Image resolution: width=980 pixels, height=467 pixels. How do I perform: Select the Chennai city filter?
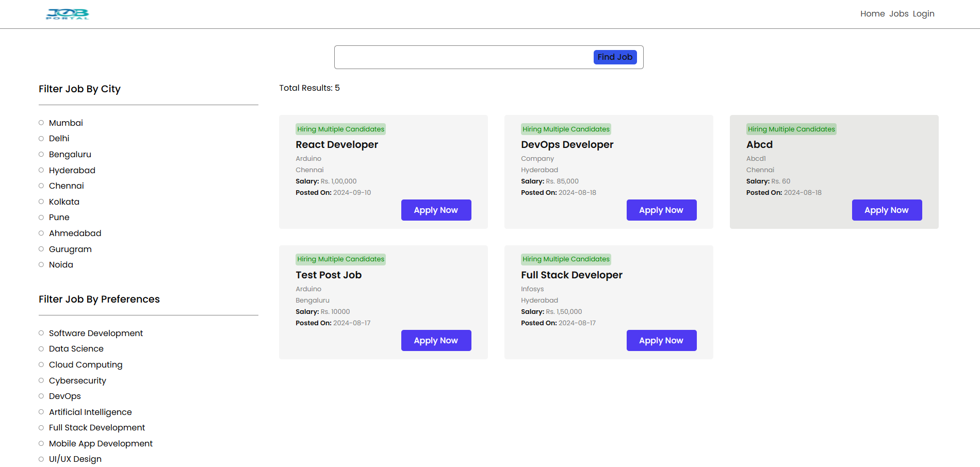(x=41, y=185)
